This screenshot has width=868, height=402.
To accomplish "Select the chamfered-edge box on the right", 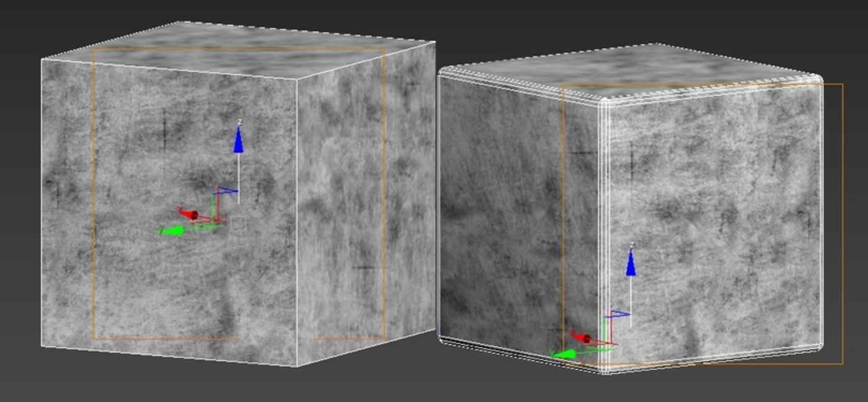I will point(631,209).
